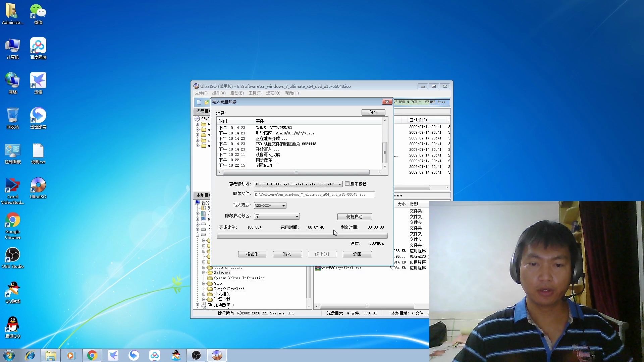Image resolution: width=644 pixels, height=362 pixels.
Task: Click the 返回 button
Action: click(357, 254)
